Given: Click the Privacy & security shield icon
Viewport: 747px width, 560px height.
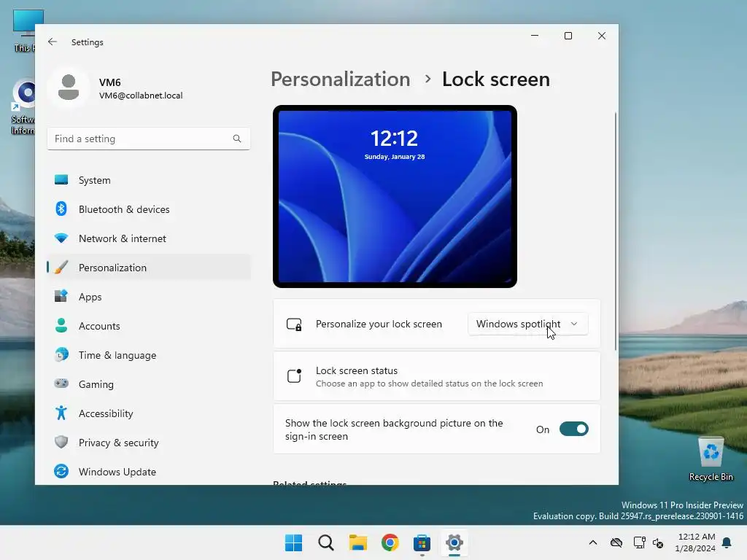Looking at the screenshot, I should (61, 442).
